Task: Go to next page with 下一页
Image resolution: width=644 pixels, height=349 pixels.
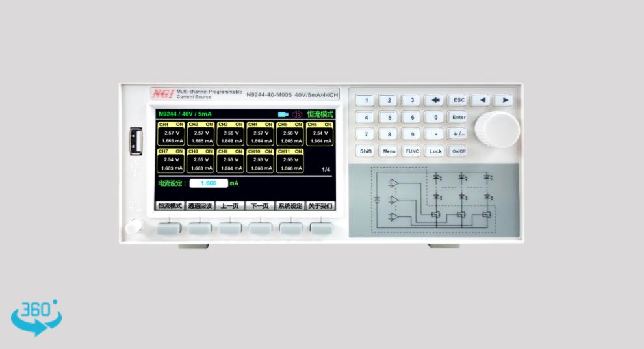Action: tap(259, 206)
